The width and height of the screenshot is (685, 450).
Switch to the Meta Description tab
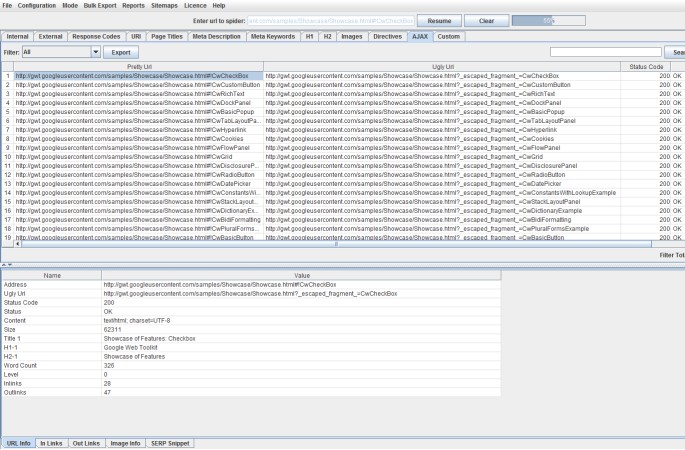click(217, 36)
